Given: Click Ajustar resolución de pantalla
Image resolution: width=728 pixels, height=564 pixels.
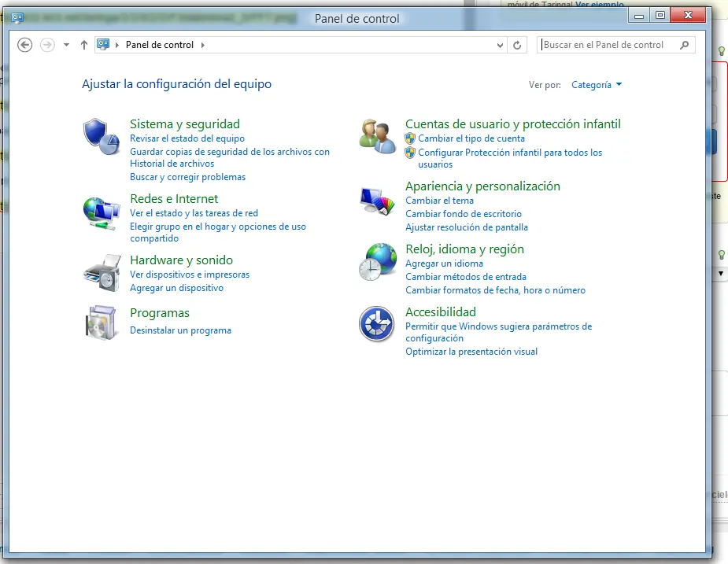Looking at the screenshot, I should pyautogui.click(x=467, y=227).
